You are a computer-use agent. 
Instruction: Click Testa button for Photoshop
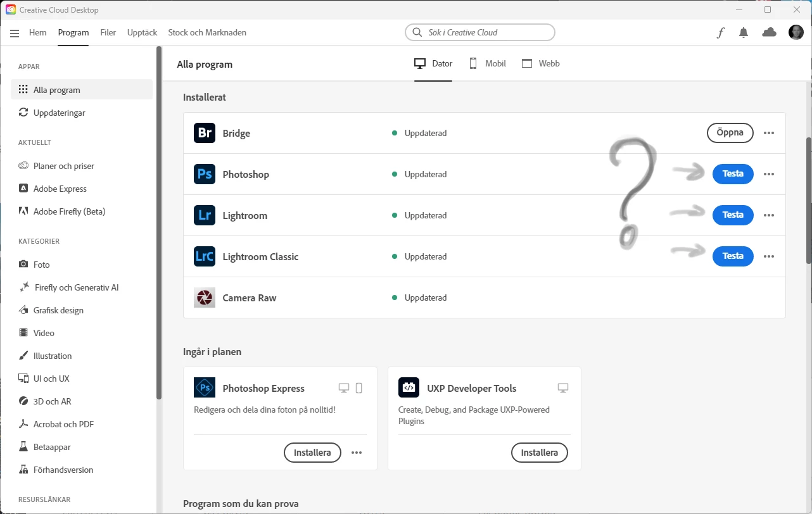pos(733,174)
